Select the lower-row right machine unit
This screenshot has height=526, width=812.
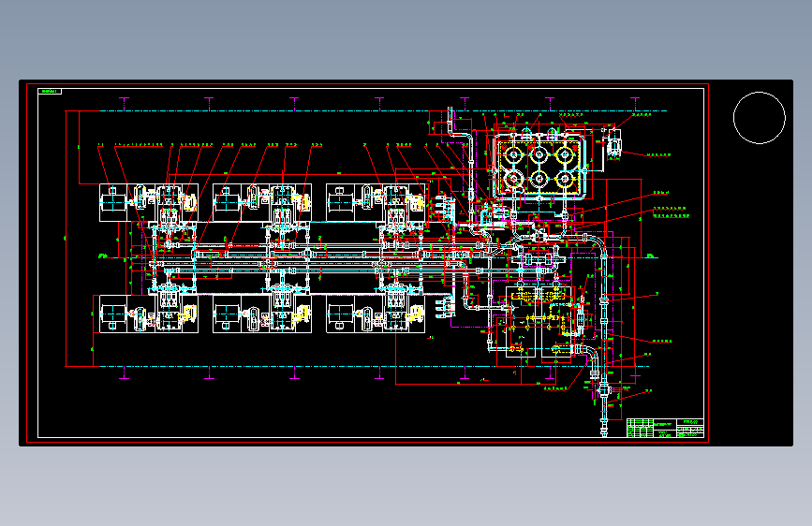pos(376,314)
